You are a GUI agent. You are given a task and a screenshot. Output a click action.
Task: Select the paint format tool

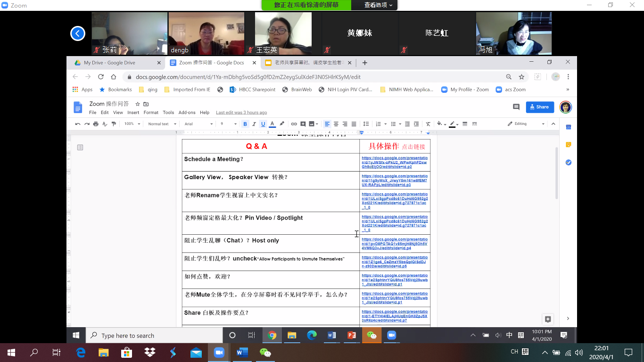pyautogui.click(x=114, y=124)
